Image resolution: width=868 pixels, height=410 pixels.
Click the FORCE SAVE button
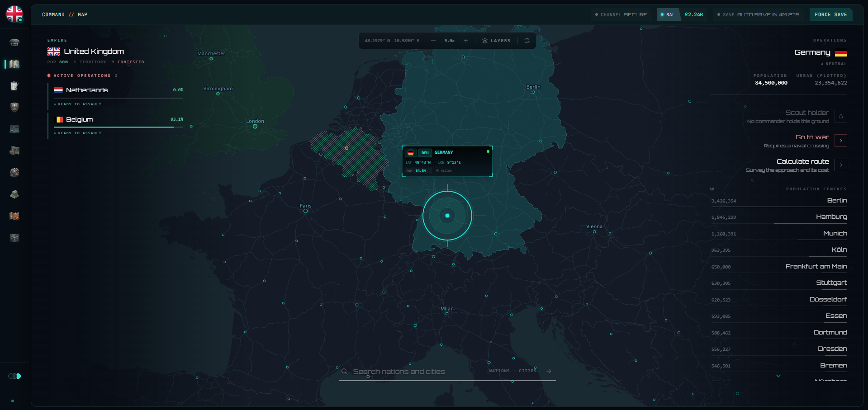point(831,14)
